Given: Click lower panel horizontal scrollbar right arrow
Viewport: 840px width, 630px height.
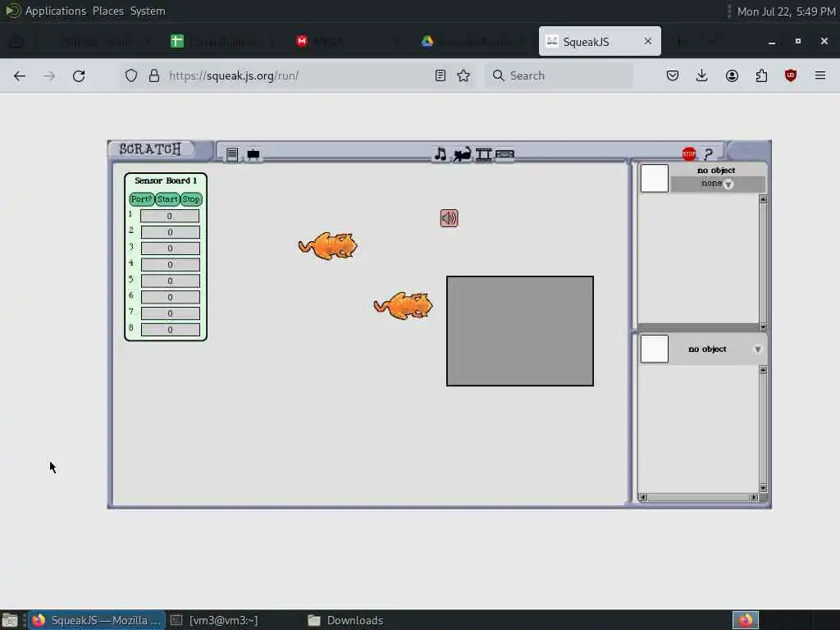Looking at the screenshot, I should [x=754, y=498].
